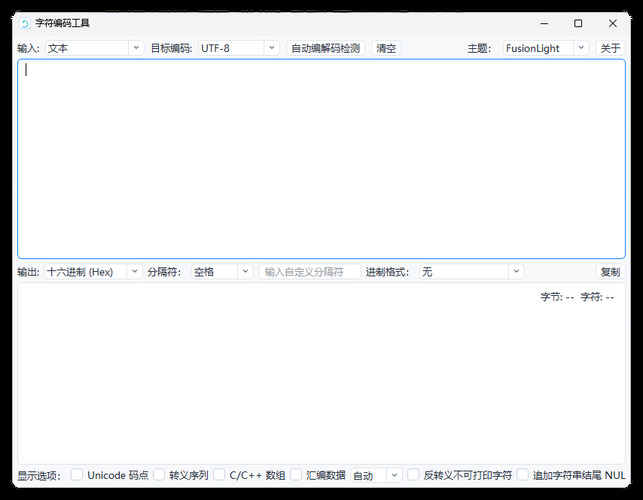Image resolution: width=643 pixels, height=500 pixels.
Task: Click the 输入自定义分隔符 text field
Action: click(310, 271)
